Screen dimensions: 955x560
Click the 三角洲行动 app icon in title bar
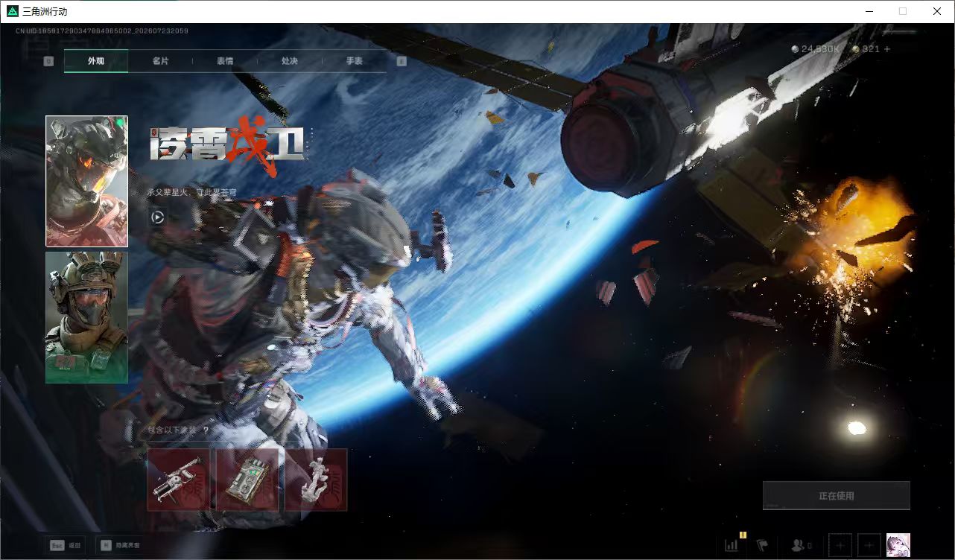(x=13, y=11)
